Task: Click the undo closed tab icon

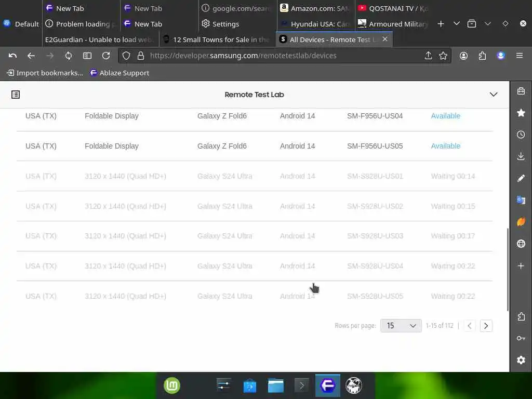Action: pyautogui.click(x=12, y=56)
